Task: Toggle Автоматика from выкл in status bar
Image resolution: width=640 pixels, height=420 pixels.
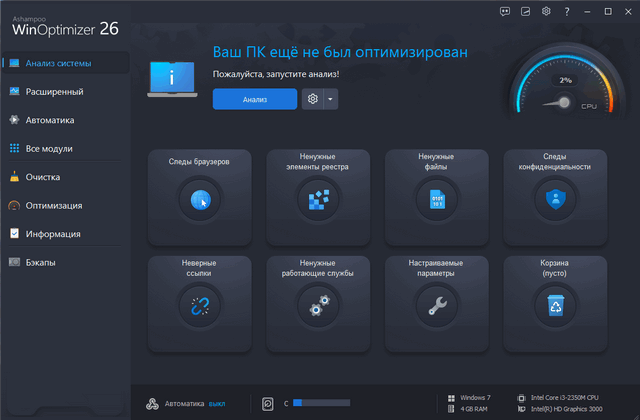Action: click(217, 404)
